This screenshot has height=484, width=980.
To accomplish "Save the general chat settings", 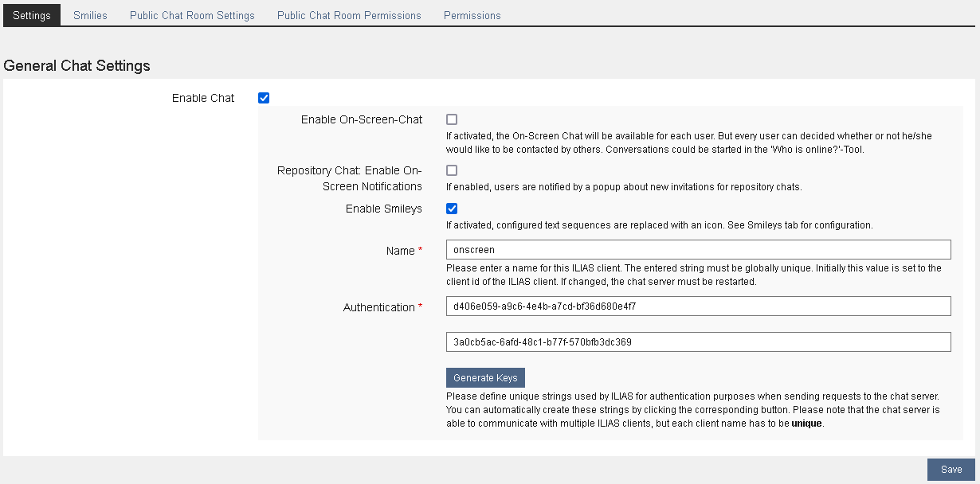I will 951,470.
